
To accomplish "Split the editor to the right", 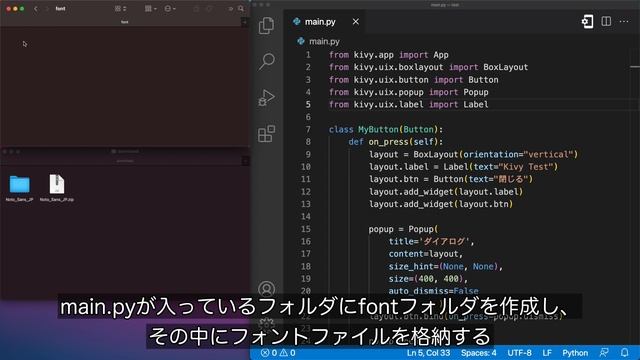I will (606, 21).
